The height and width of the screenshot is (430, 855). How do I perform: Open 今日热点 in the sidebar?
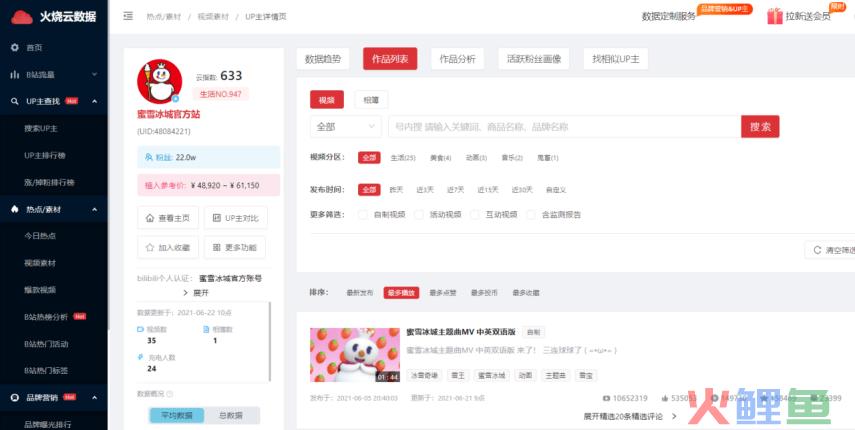tap(40, 236)
